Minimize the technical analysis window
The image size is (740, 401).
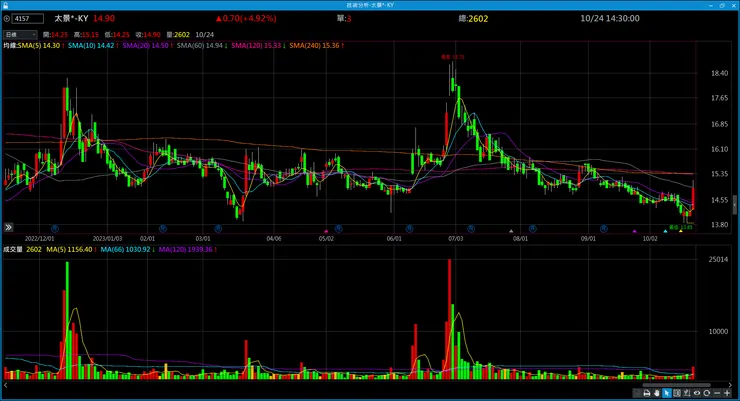pos(711,5)
